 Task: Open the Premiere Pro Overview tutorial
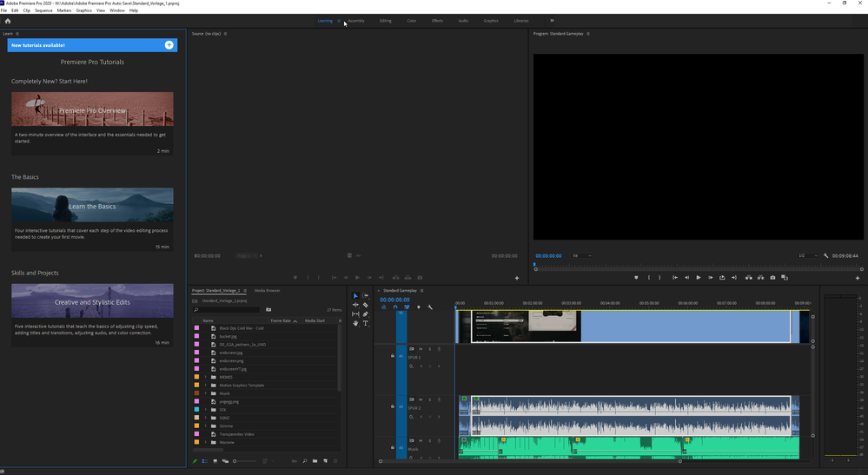92,110
